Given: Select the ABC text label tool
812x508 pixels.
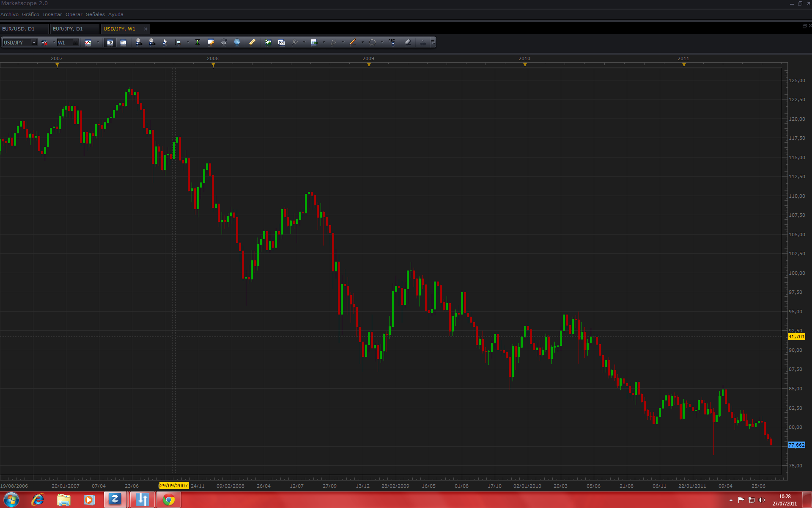Looking at the screenshot, I should point(392,42).
